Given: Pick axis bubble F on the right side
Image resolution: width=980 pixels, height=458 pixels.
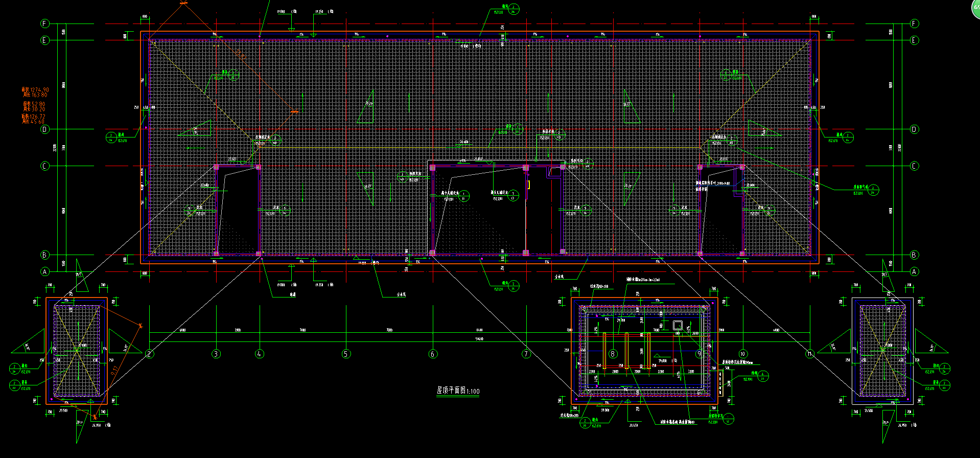Looking at the screenshot, I should click(x=915, y=24).
